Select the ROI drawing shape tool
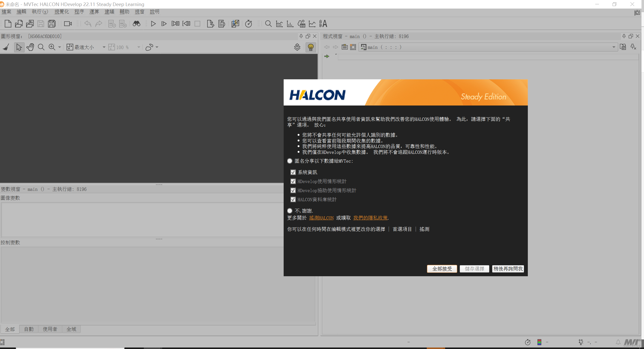 coord(149,47)
